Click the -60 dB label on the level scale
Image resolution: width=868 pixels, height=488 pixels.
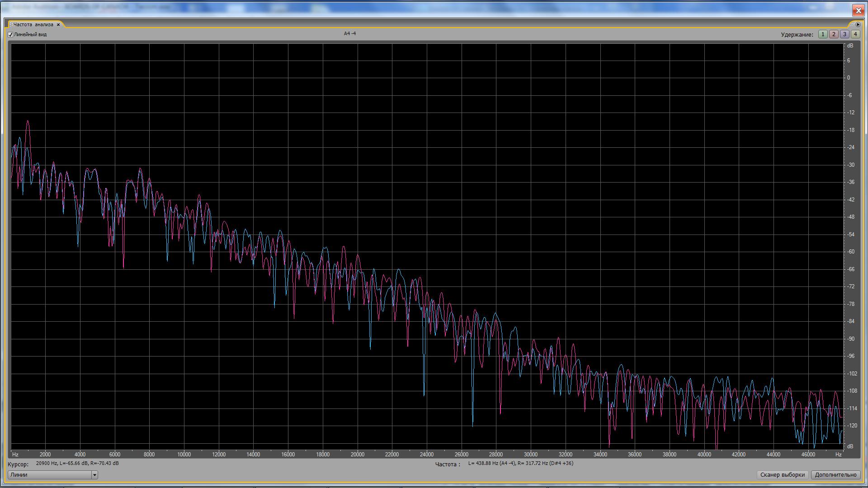851,252
